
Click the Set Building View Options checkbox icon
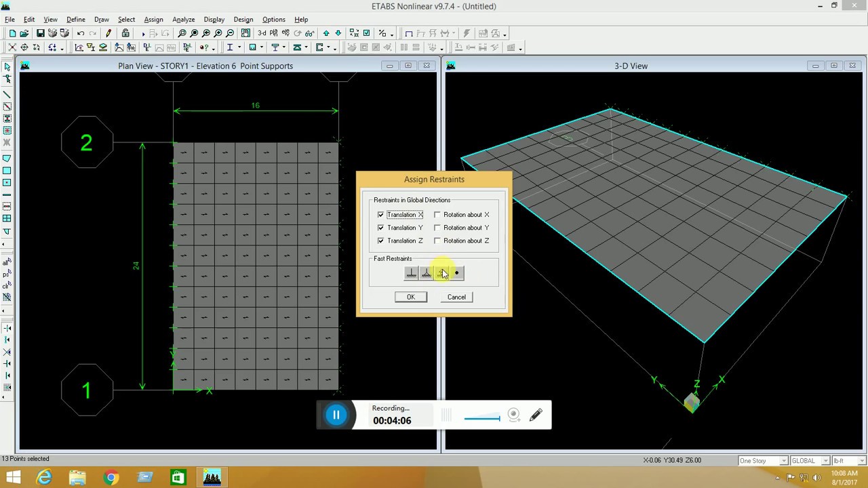(x=367, y=33)
